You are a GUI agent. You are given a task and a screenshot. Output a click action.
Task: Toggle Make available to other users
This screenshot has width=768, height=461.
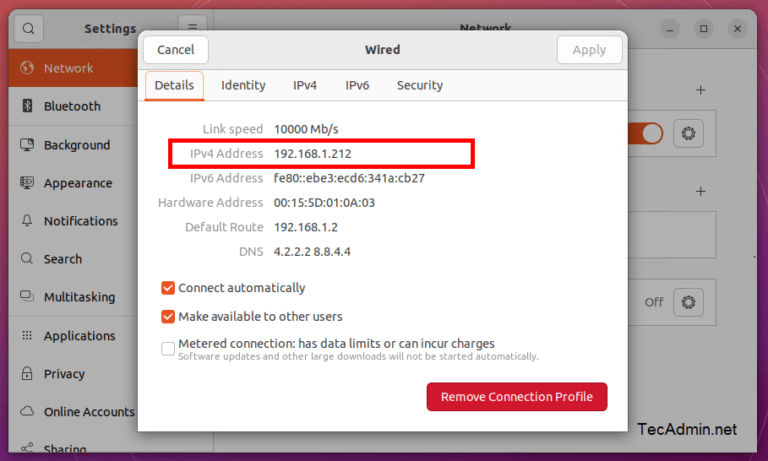click(x=168, y=317)
